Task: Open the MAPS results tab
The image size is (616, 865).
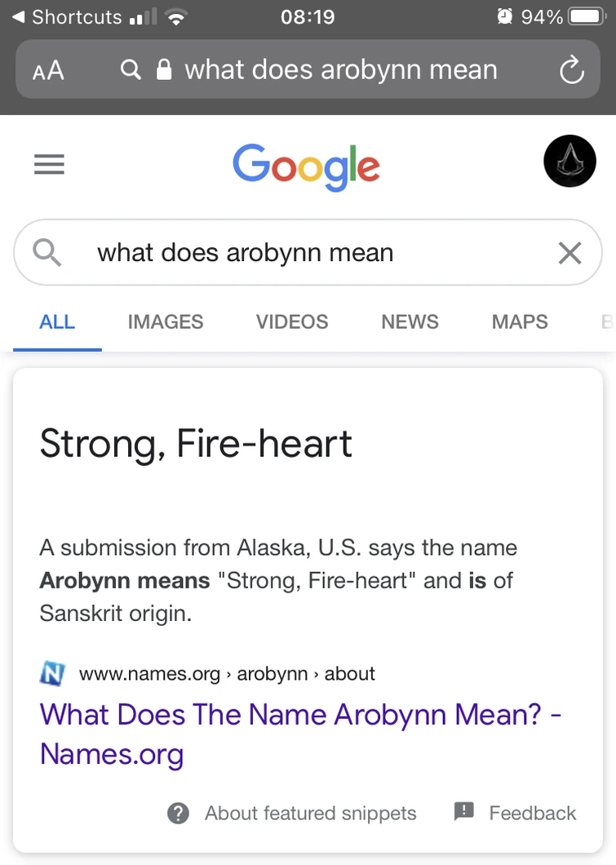Action: [x=519, y=322]
